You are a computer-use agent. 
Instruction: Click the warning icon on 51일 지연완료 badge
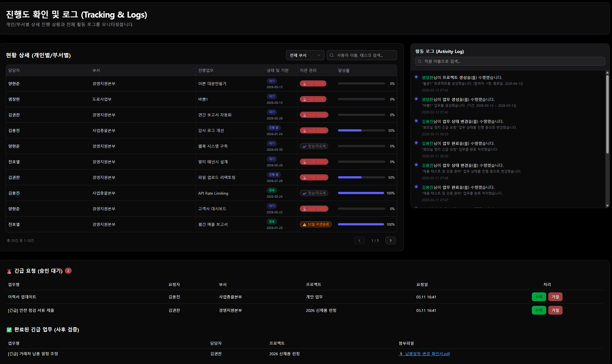click(x=304, y=225)
